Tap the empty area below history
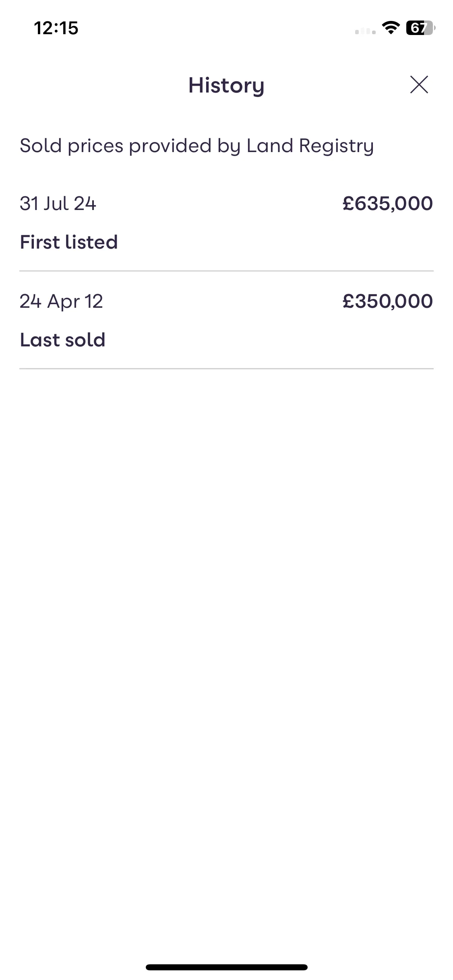This screenshot has width=453, height=980. pyautogui.click(x=226, y=644)
